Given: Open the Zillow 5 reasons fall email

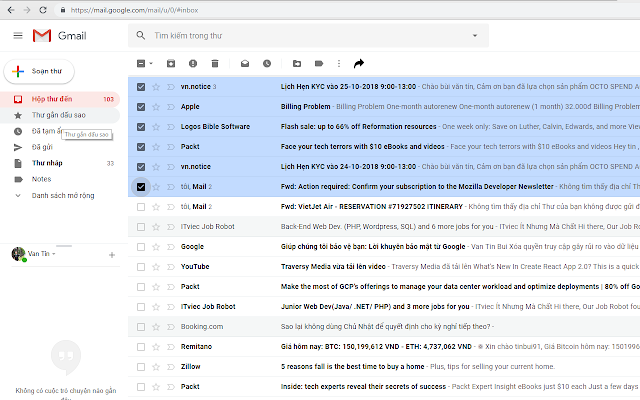Looking at the screenshot, I should (384, 367).
